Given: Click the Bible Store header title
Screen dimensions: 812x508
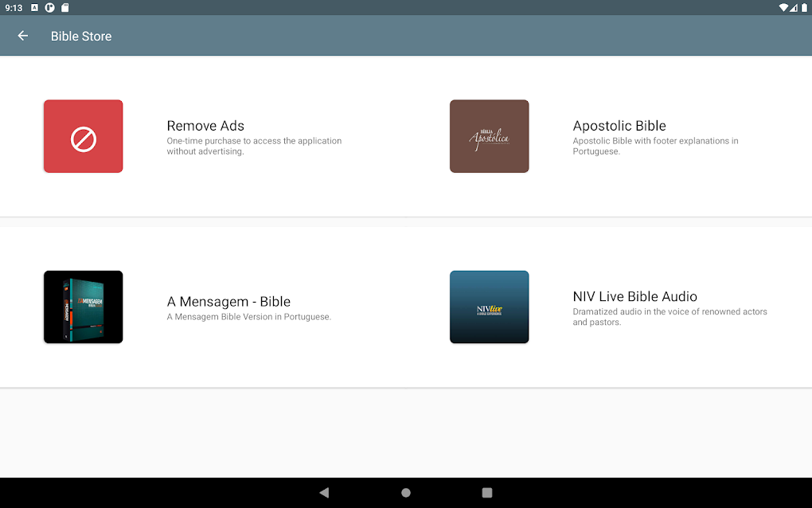Looking at the screenshot, I should (81, 37).
